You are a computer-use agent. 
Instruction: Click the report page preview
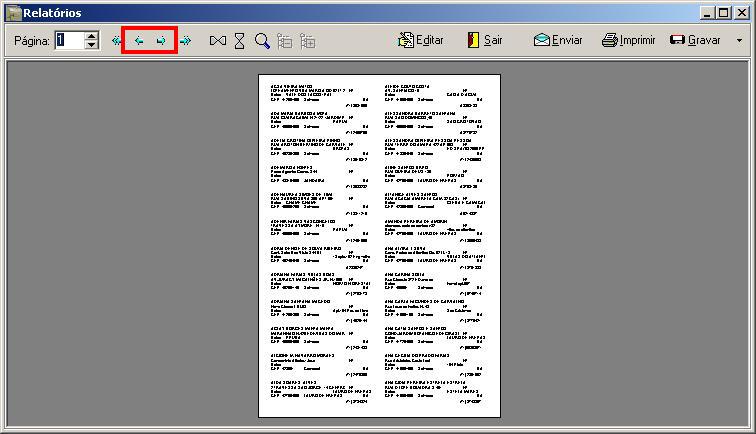pos(379,246)
